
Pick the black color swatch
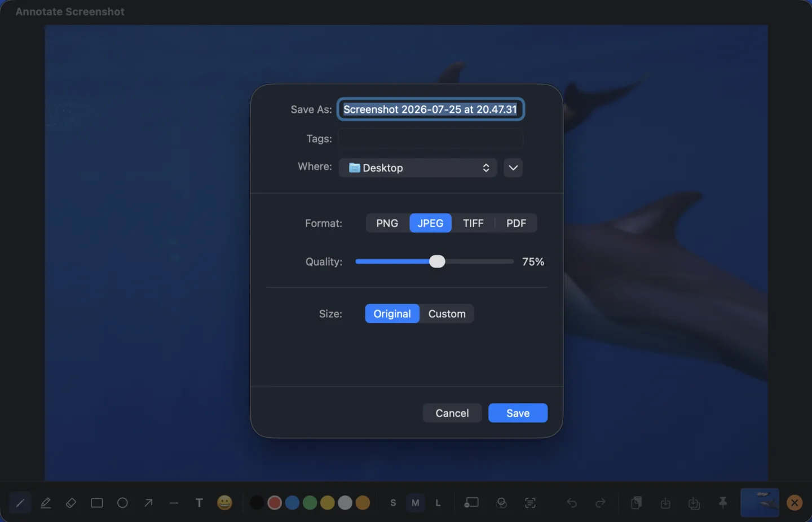click(x=257, y=502)
